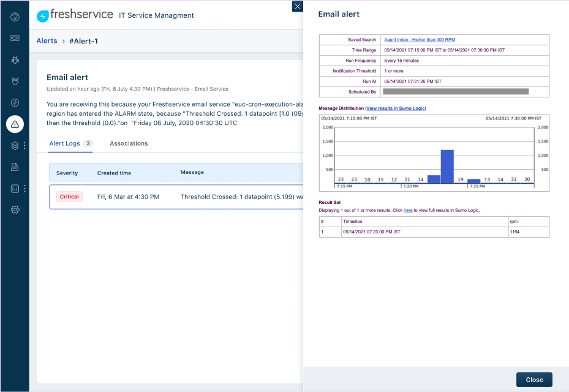
Task: Click the Alerts breadcrumb link
Action: [x=47, y=41]
